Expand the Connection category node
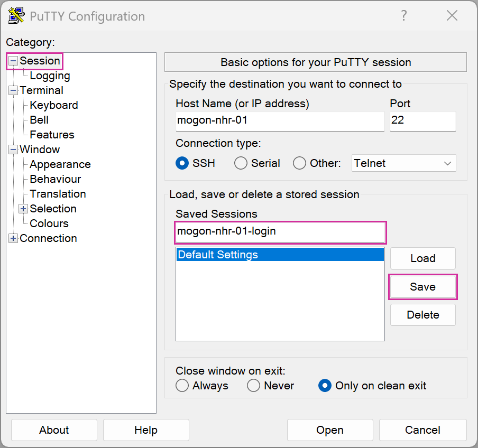 pos(13,239)
